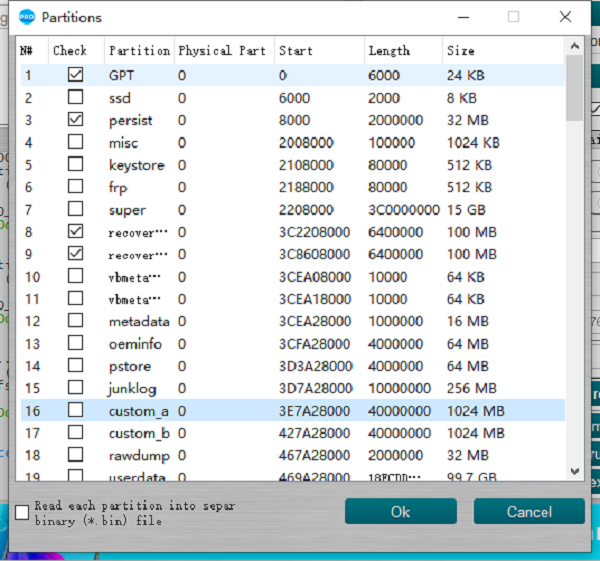Uncheck the GPT partition checkbox
600x561 pixels.
pyautogui.click(x=75, y=75)
